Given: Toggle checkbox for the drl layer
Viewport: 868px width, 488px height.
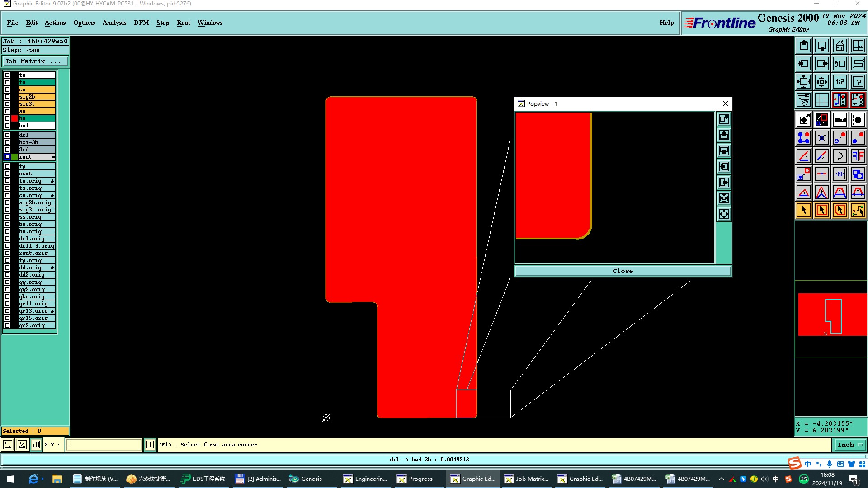Looking at the screenshot, I should coord(7,135).
